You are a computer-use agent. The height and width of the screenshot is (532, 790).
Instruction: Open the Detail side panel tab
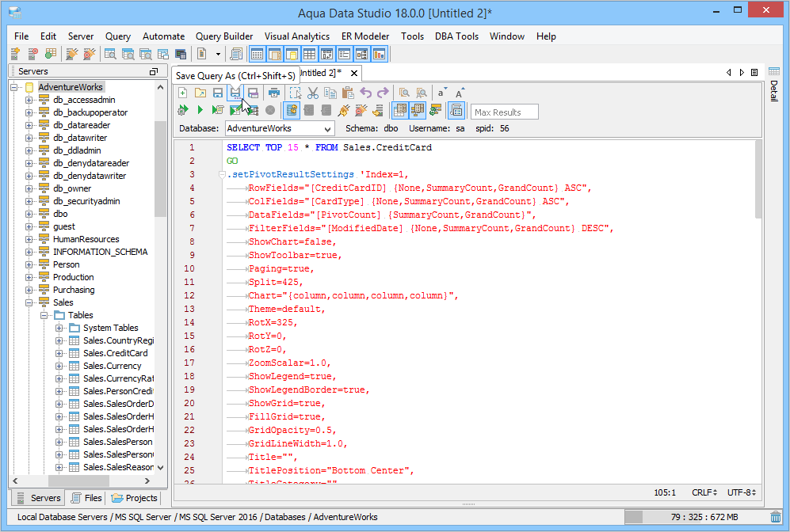coord(774,85)
